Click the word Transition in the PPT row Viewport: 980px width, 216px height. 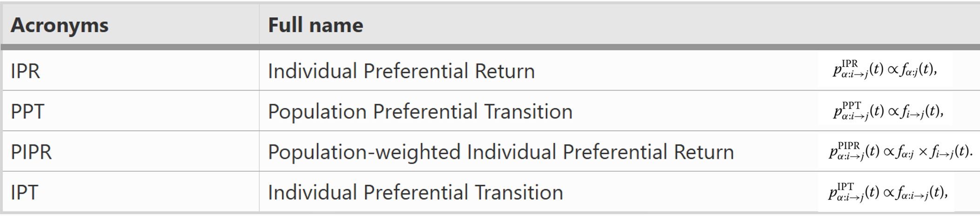pyautogui.click(x=528, y=111)
